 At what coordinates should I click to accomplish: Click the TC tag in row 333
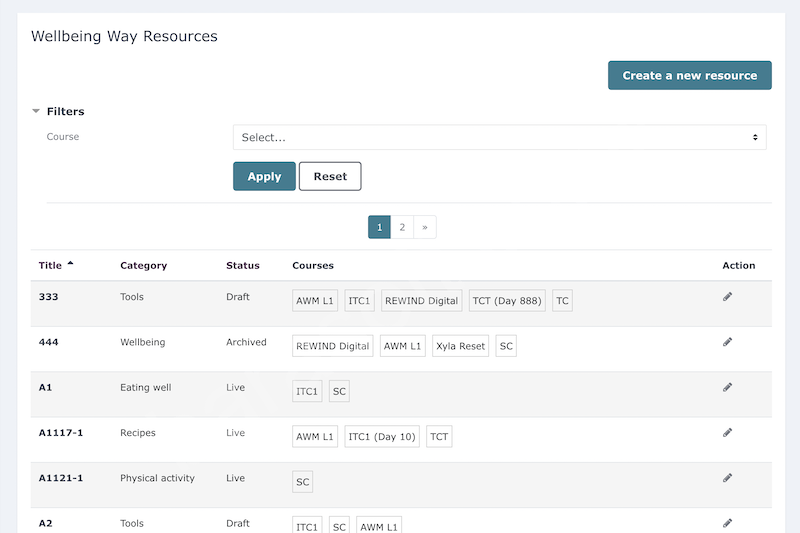(x=562, y=301)
